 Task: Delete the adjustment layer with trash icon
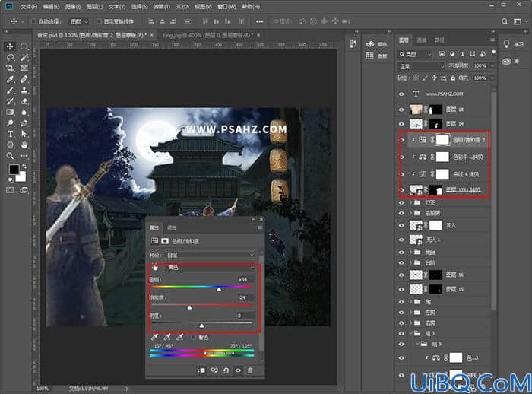click(250, 370)
